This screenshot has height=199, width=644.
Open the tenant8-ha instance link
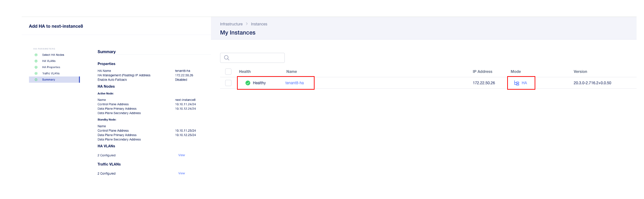(x=295, y=83)
